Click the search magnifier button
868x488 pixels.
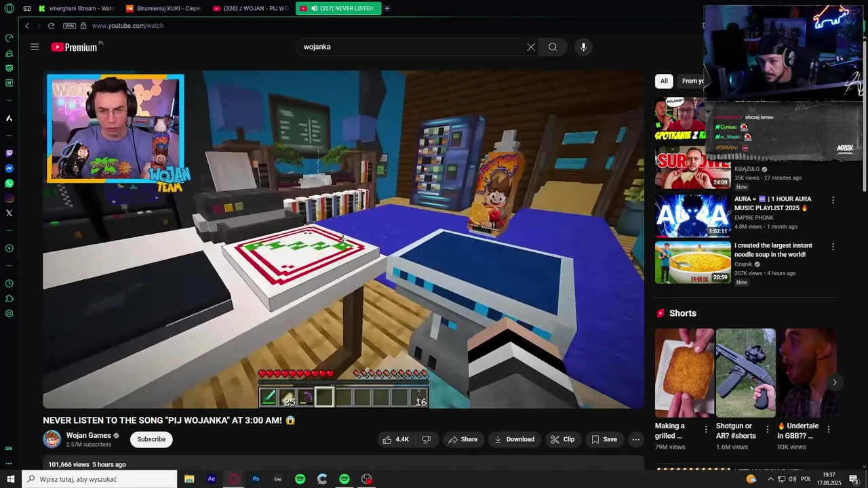[x=553, y=47]
